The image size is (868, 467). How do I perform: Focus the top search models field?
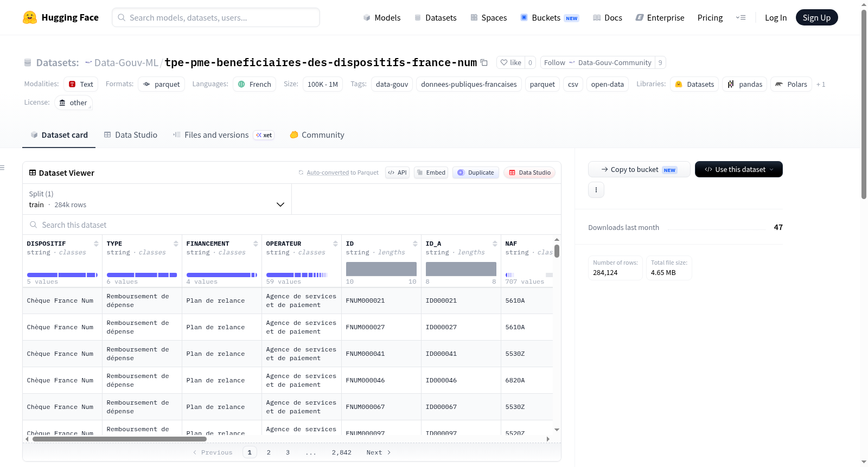tap(216, 17)
